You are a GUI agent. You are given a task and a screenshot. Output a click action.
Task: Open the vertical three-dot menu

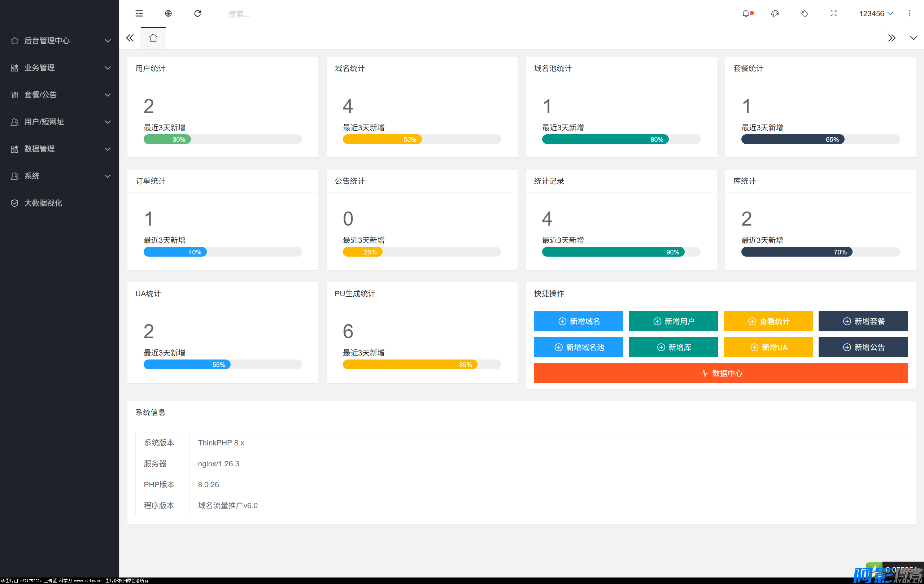[909, 13]
